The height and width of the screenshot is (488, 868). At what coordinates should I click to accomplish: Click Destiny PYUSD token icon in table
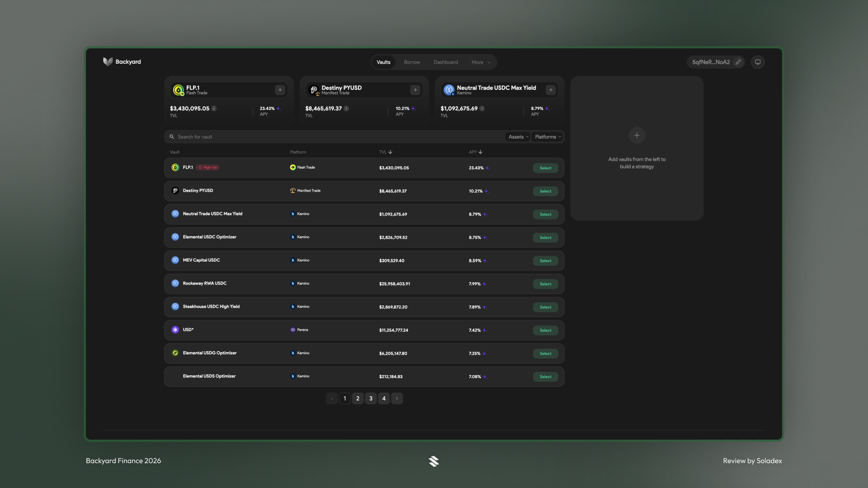(x=175, y=191)
